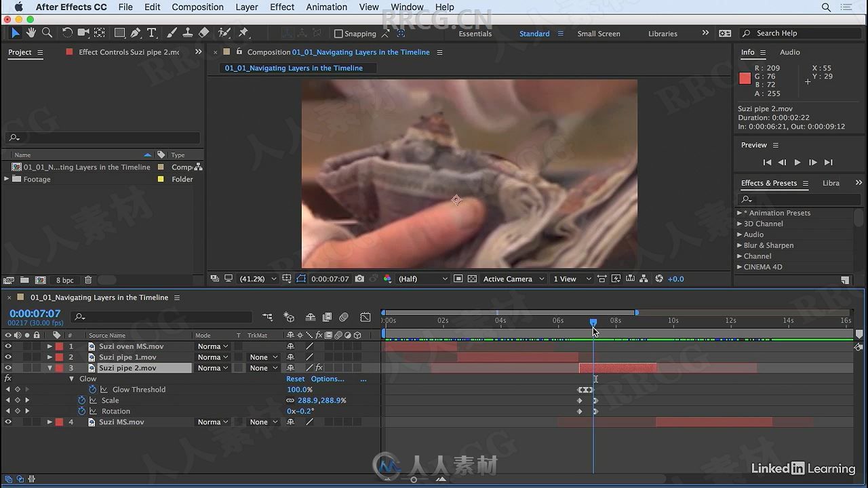Select the Clone Stamp tool
This screenshot has width=868, height=488.
(188, 33)
